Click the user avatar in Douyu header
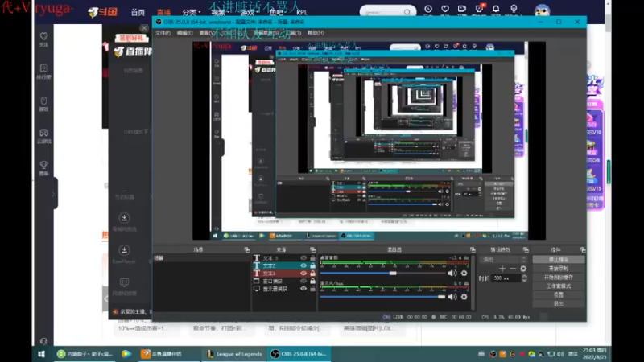This screenshot has height=362, width=644. coord(542,10)
